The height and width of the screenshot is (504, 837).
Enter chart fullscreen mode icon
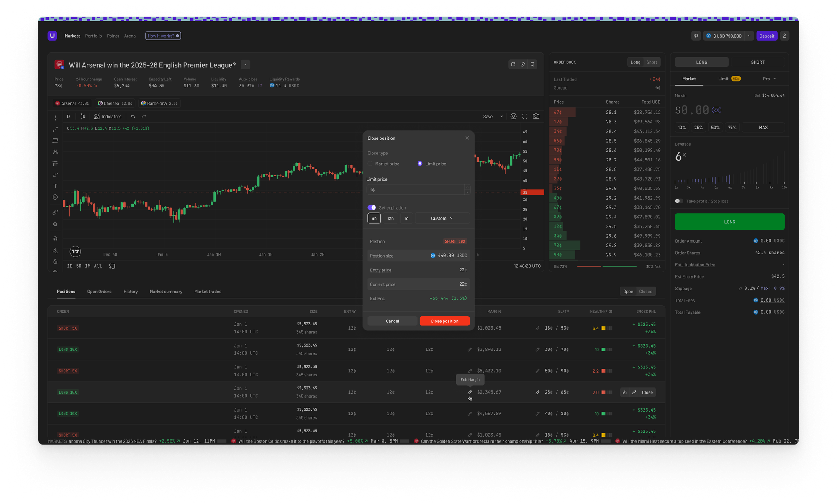click(525, 116)
